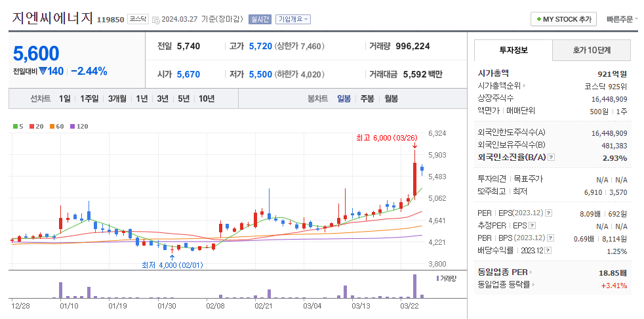Click the 동일업종 PER link
Image resolution: width=644 pixels, height=319 pixels.
click(503, 272)
